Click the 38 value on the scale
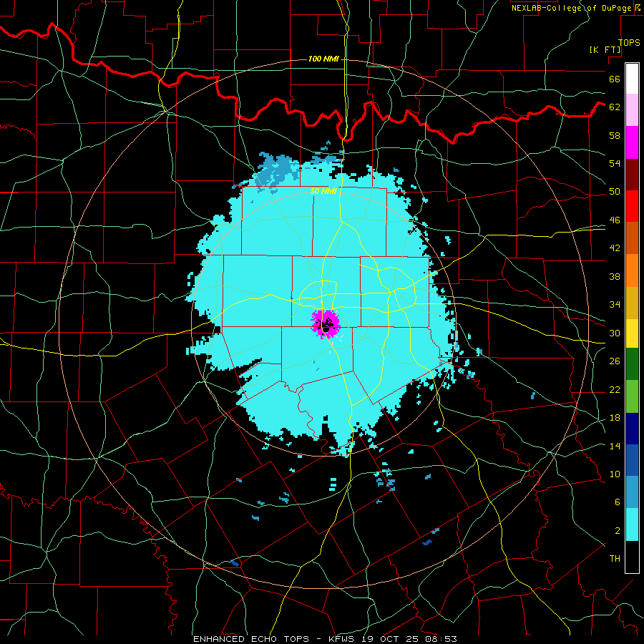 [x=615, y=276]
